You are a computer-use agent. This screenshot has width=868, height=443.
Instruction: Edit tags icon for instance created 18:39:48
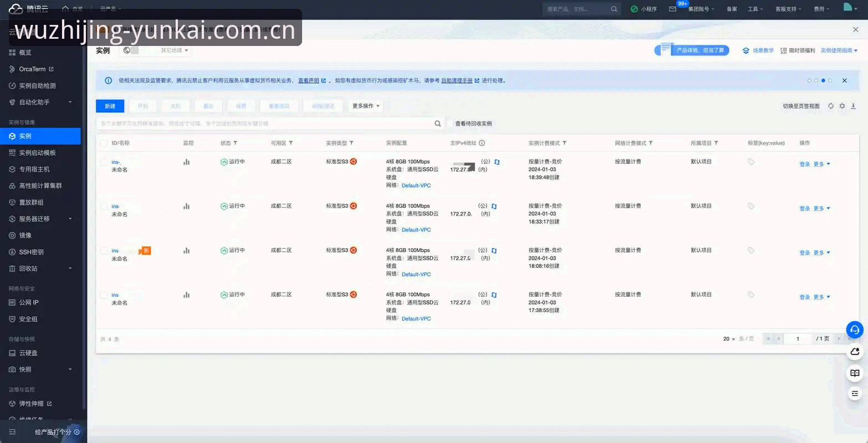pyautogui.click(x=751, y=162)
